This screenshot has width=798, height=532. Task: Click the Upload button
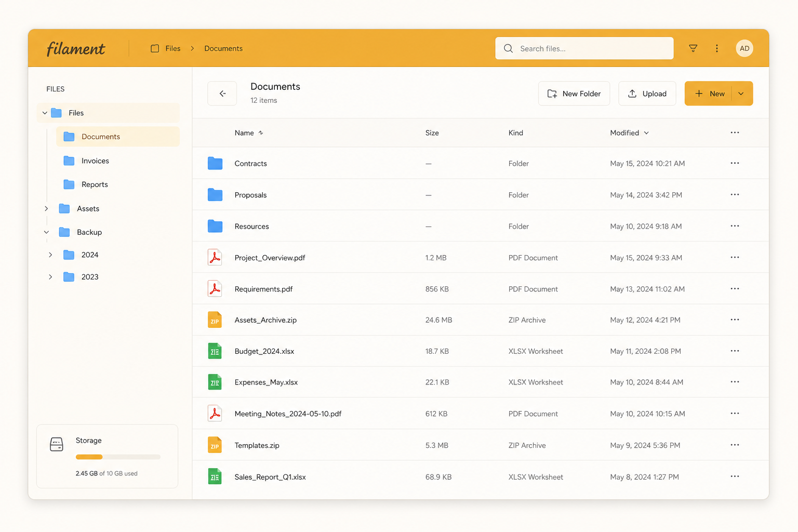pyautogui.click(x=647, y=94)
